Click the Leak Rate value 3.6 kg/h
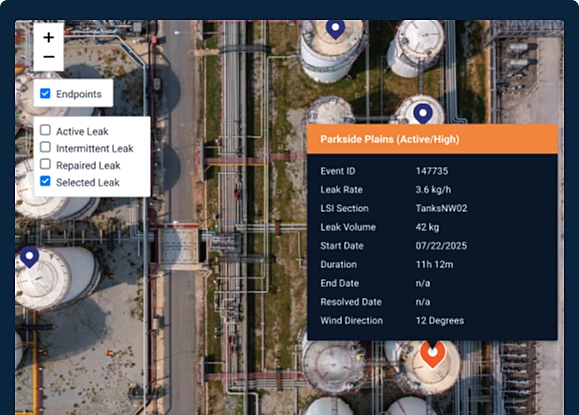Image resolution: width=579 pixels, height=415 pixels. (433, 190)
